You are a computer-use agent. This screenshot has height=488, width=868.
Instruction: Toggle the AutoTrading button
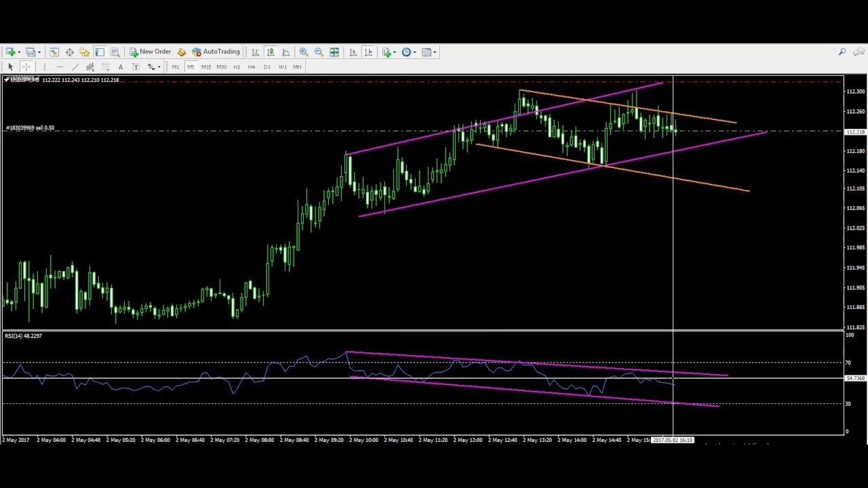click(x=216, y=52)
